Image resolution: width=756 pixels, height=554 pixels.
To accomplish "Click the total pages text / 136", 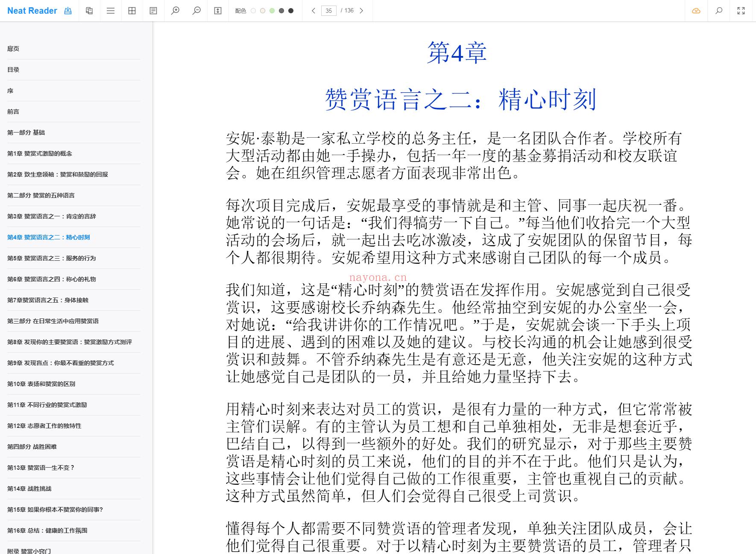I will coord(347,11).
